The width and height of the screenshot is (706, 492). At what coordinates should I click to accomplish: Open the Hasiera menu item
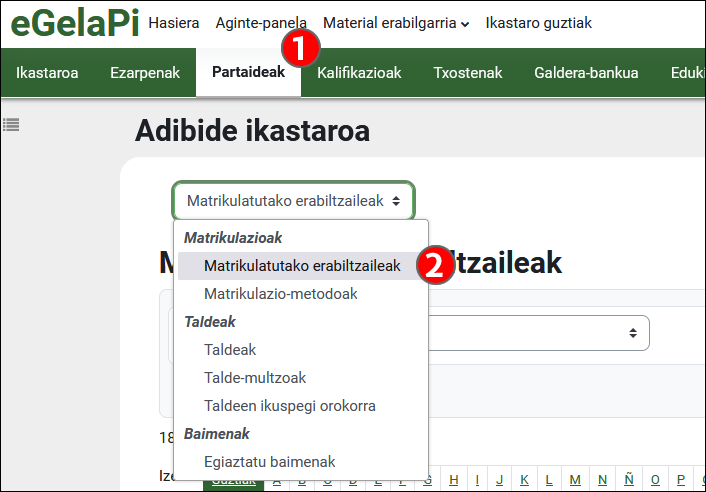(x=173, y=22)
